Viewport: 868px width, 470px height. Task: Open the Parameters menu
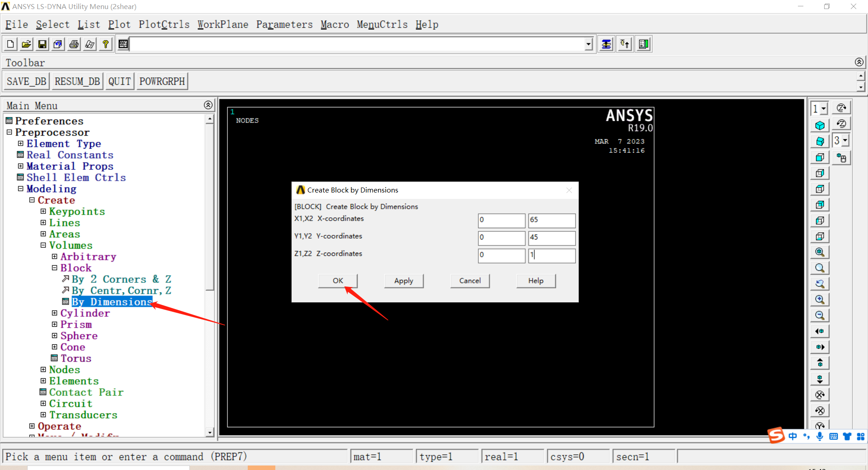pyautogui.click(x=284, y=24)
